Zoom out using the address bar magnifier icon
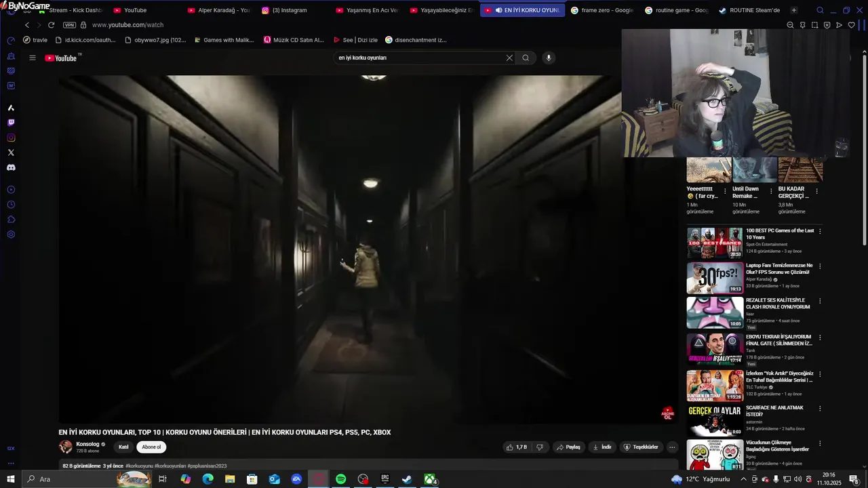 tap(790, 25)
